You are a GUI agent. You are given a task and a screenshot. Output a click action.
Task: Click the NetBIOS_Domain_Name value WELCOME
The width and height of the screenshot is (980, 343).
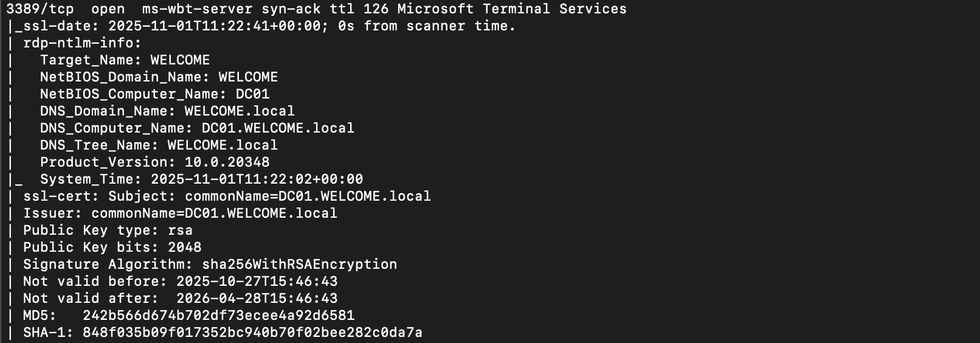(248, 77)
